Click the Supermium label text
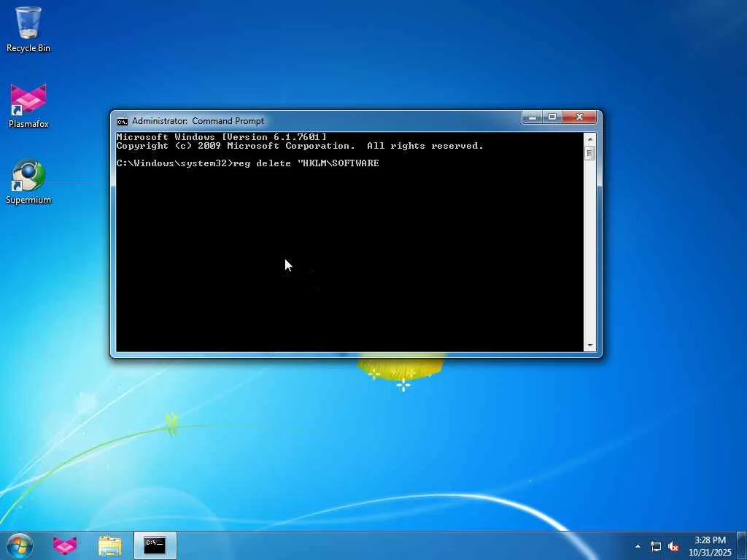The image size is (747, 560). [28, 200]
